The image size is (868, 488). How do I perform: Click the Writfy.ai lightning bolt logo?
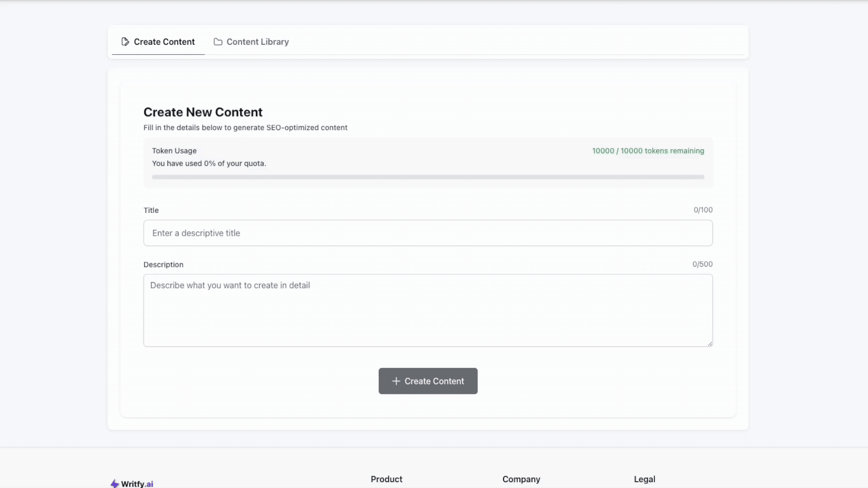(115, 483)
